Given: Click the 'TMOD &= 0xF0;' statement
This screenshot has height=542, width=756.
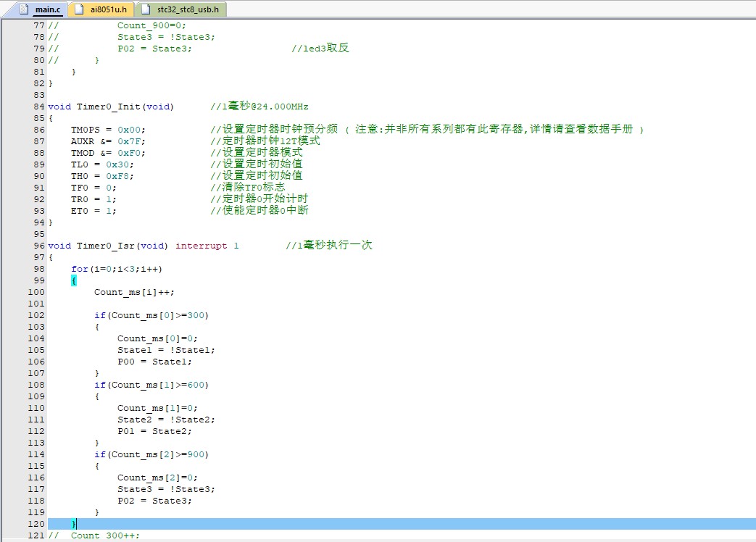Looking at the screenshot, I should (108, 153).
